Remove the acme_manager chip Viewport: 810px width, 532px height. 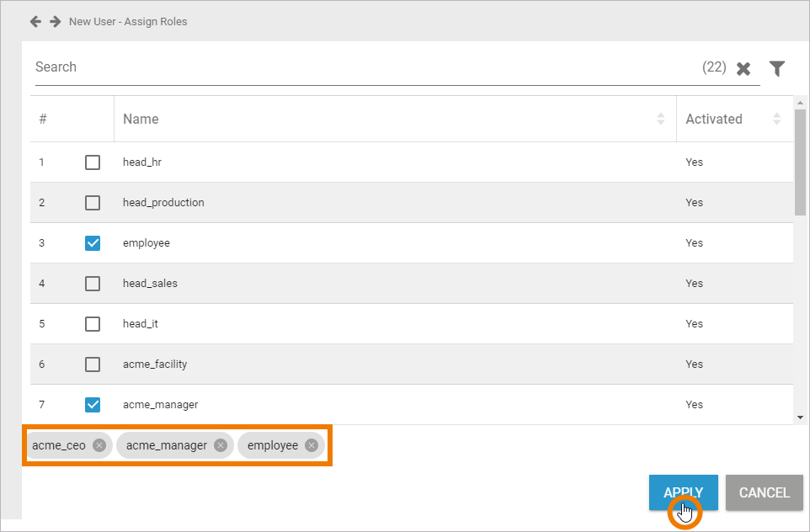point(221,445)
